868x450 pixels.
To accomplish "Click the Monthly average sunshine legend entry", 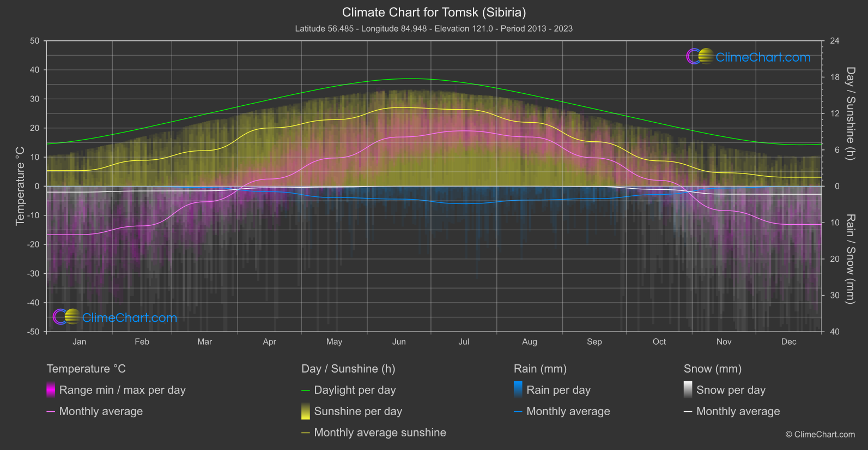I will [x=374, y=433].
